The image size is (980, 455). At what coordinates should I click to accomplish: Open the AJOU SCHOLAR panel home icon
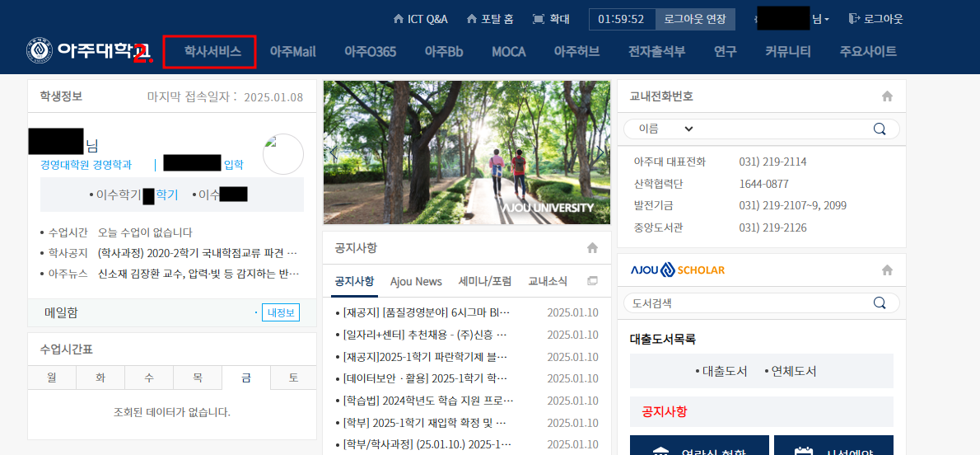[887, 270]
